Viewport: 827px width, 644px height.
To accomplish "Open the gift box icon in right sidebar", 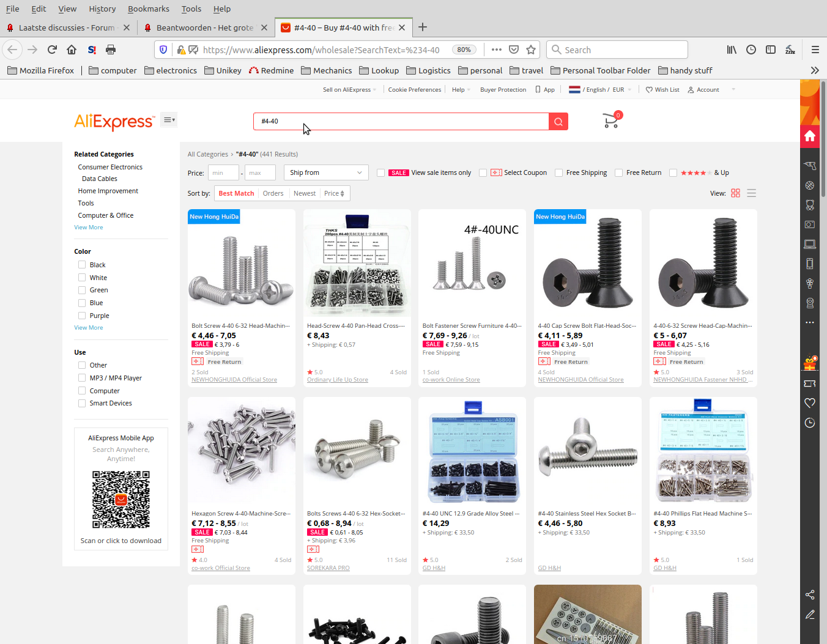I will pyautogui.click(x=810, y=363).
